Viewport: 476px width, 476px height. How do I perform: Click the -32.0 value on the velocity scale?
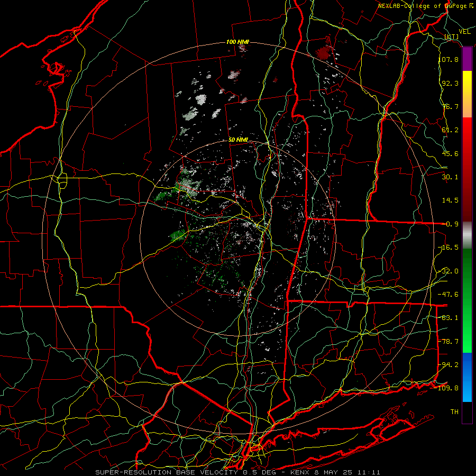click(x=448, y=271)
